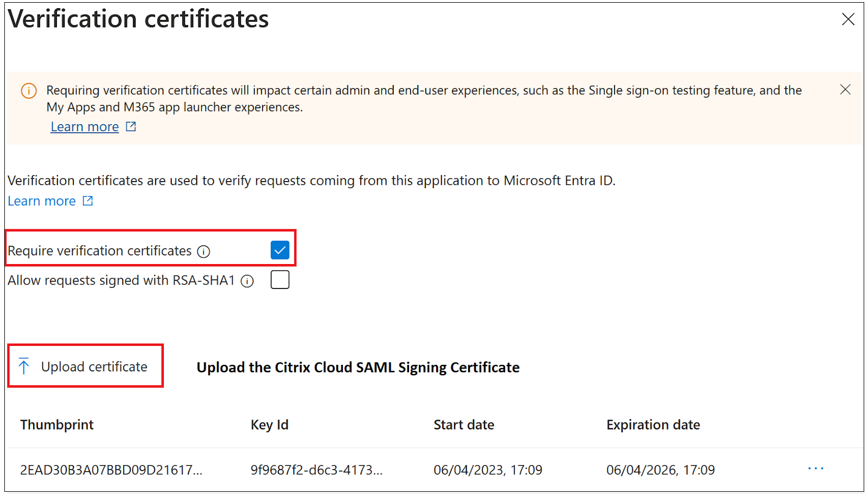The width and height of the screenshot is (868, 495).
Task: Click the orange info icon in banner
Action: pos(29,91)
